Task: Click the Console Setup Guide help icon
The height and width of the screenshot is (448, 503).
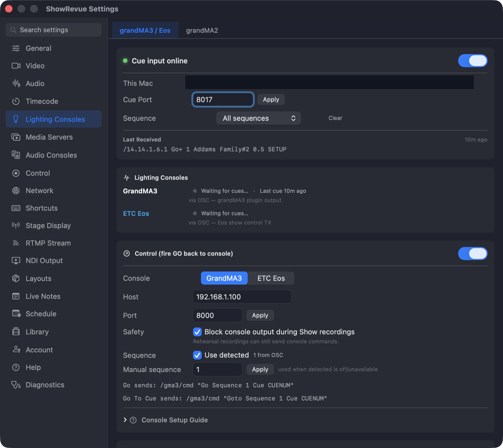Action: (133, 420)
